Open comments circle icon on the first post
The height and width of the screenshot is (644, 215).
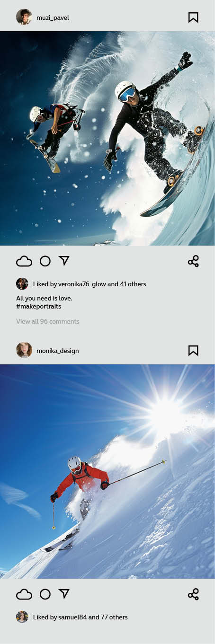pos(45,261)
